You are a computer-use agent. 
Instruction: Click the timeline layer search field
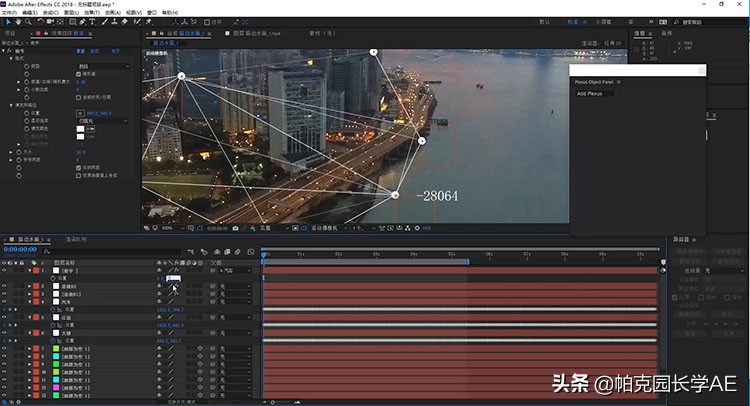tap(100, 250)
